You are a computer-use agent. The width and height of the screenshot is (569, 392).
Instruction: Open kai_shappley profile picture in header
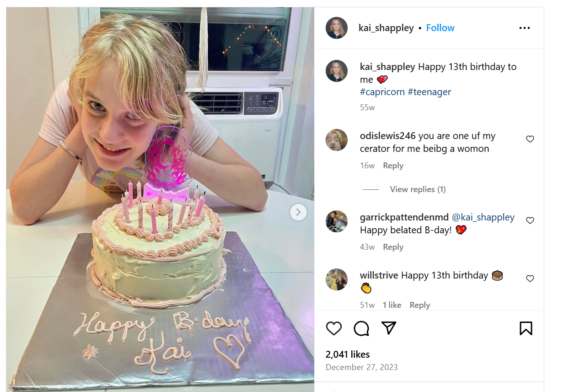pyautogui.click(x=337, y=28)
